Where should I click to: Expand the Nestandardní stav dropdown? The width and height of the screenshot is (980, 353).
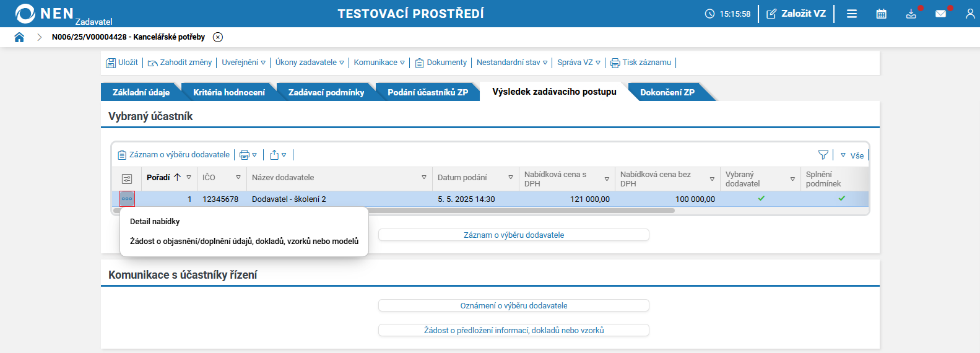pyautogui.click(x=512, y=63)
